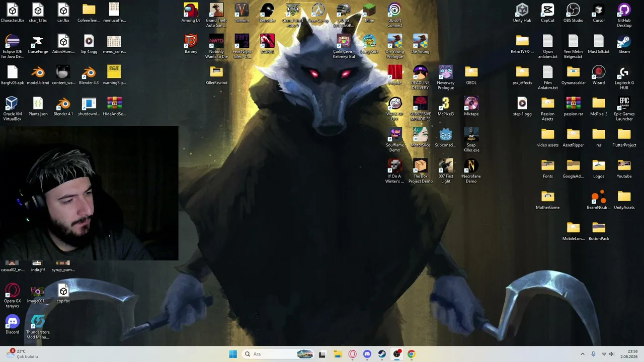644x362 pixels.
Task: Open Google Chrome from the taskbar
Action: point(412,354)
